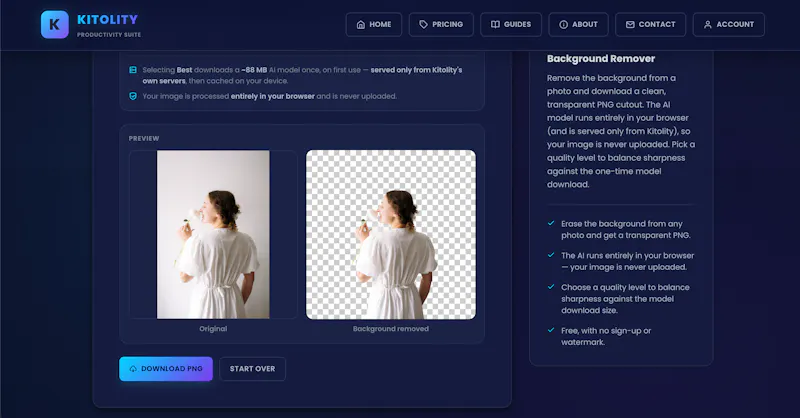
Task: Open the Account menu
Action: click(x=729, y=24)
